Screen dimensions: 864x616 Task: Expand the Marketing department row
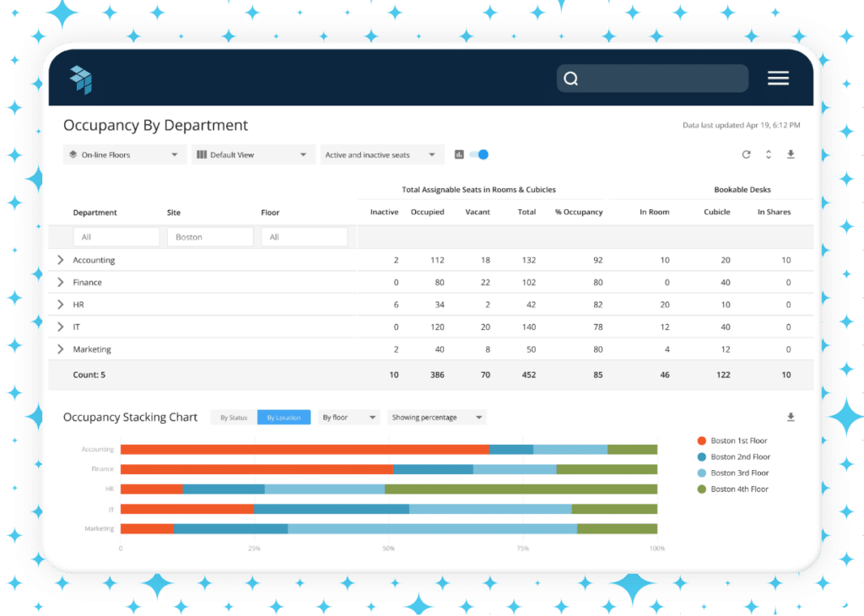(x=59, y=349)
